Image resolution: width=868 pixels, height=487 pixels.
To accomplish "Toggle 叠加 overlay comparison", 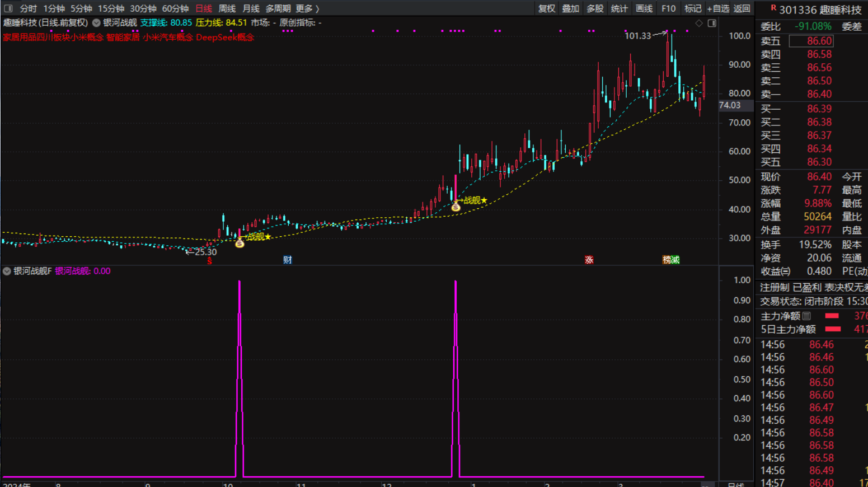I will tap(570, 8).
